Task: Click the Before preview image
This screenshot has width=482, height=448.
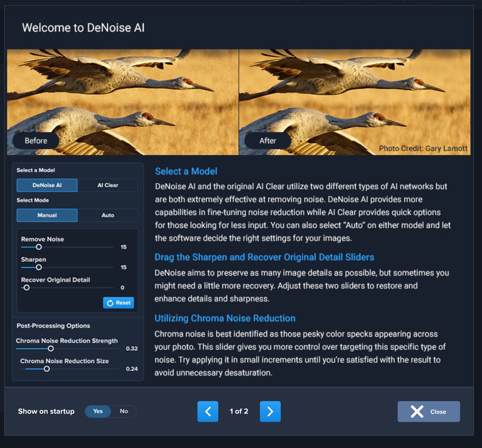Action: pyautogui.click(x=123, y=102)
